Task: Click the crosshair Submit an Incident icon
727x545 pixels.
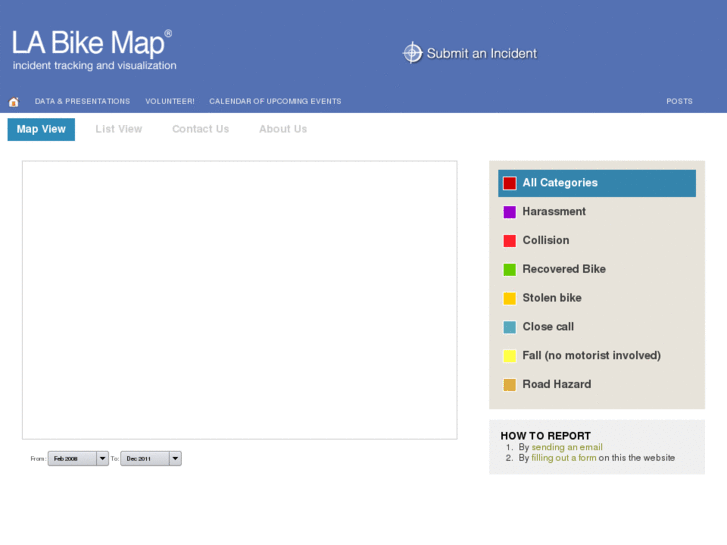Action: pos(412,53)
